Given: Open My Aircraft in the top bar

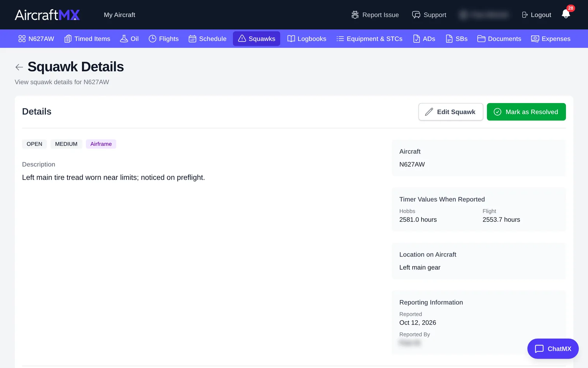Looking at the screenshot, I should [x=119, y=15].
